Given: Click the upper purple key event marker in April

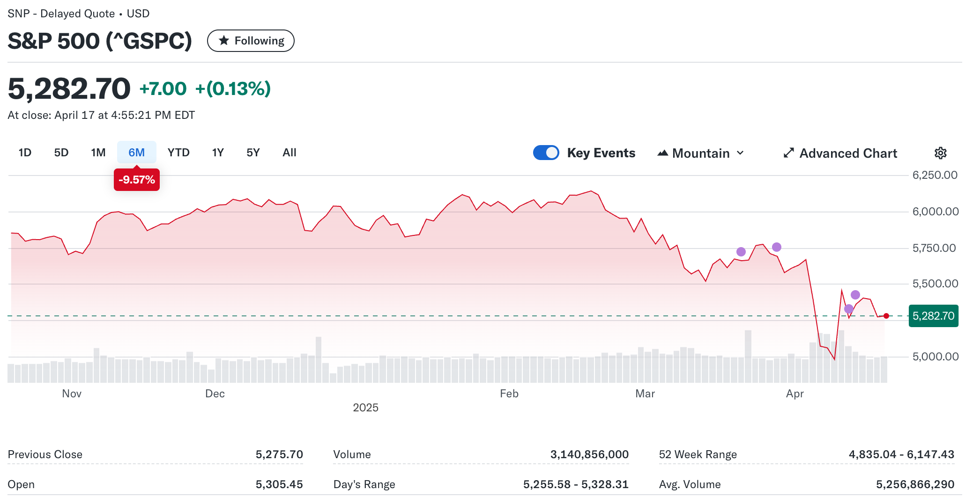Looking at the screenshot, I should [x=855, y=295].
